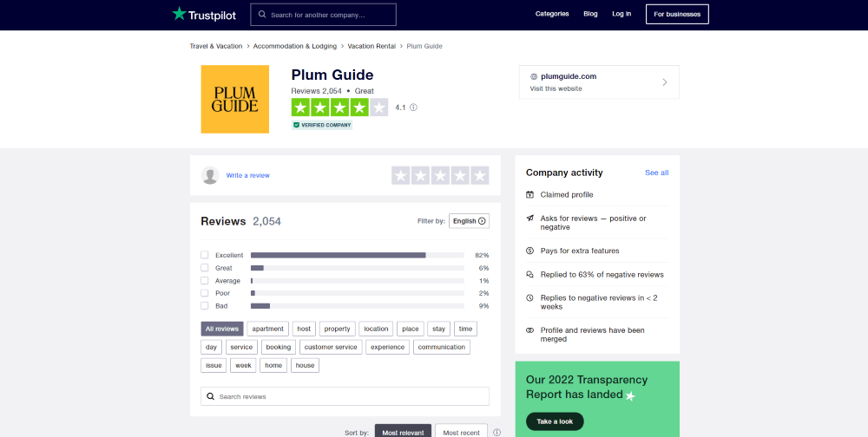Sort reviews by Most recent
The width and height of the screenshot is (868, 437).
tap(461, 432)
